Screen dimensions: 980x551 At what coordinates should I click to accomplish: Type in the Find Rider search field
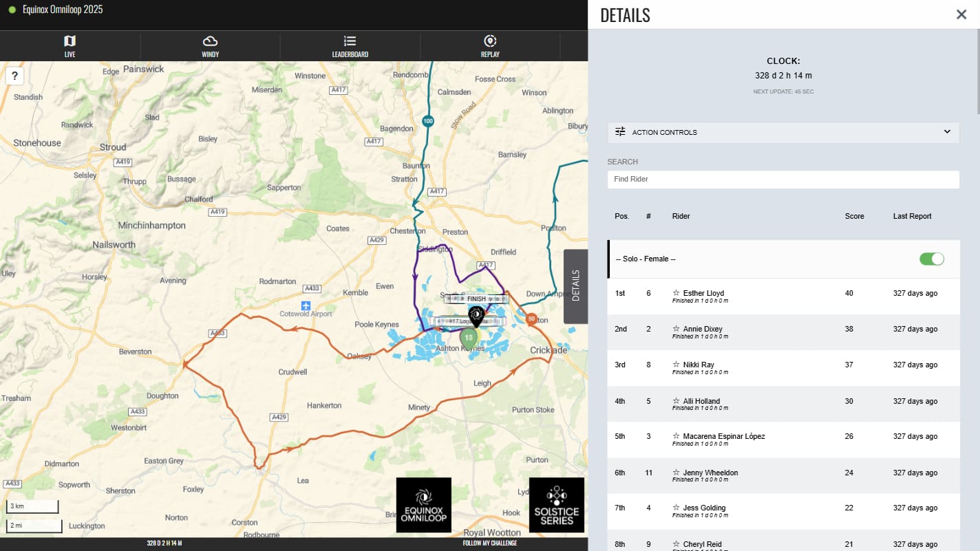click(x=782, y=180)
